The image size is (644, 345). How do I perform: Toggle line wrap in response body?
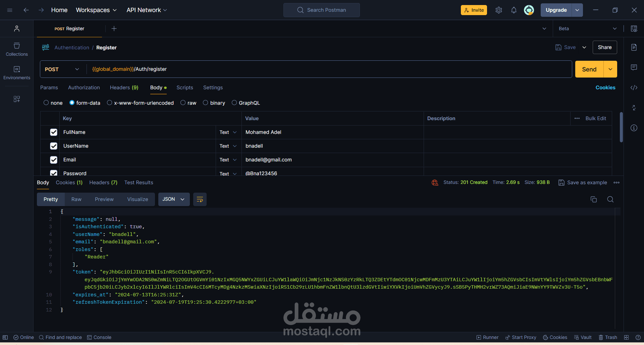[x=200, y=199]
